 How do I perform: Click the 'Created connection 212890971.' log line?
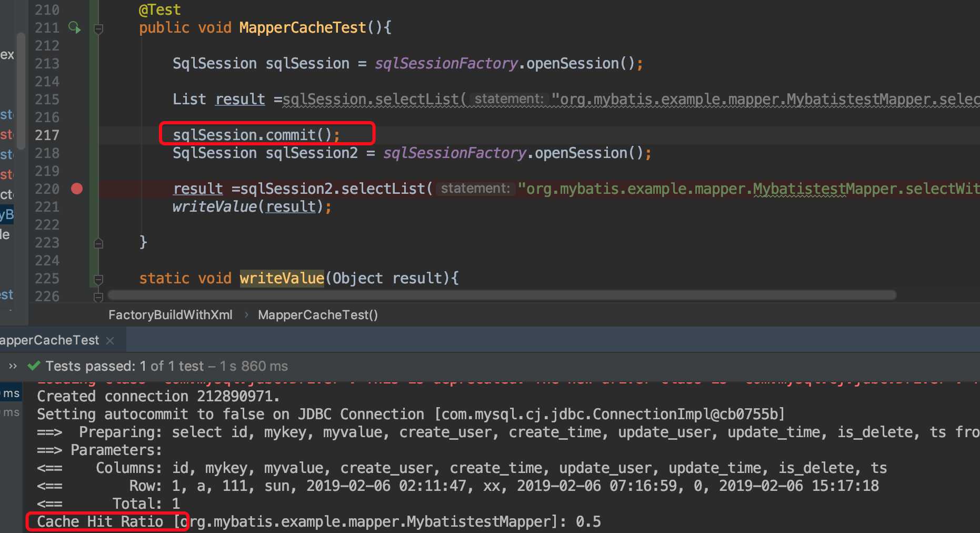(x=158, y=396)
